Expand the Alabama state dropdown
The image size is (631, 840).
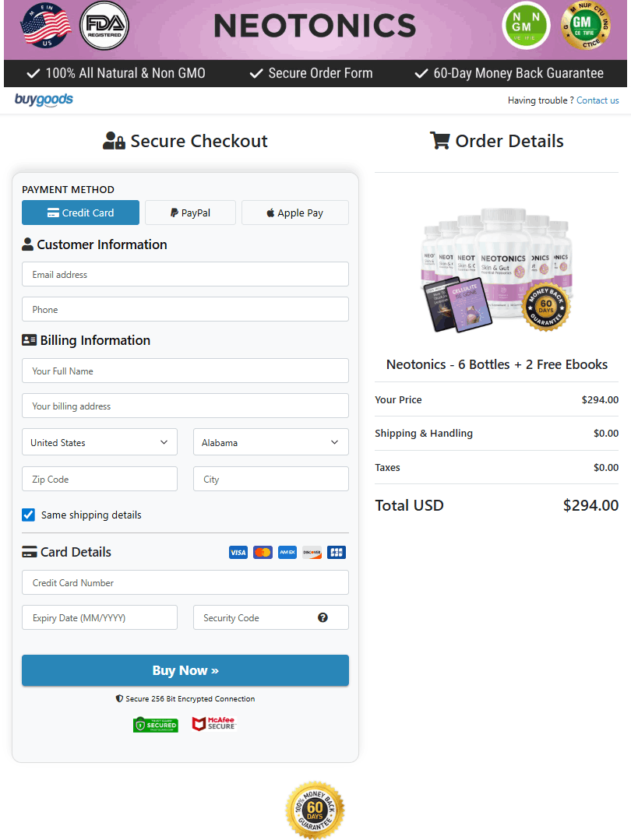click(x=270, y=442)
